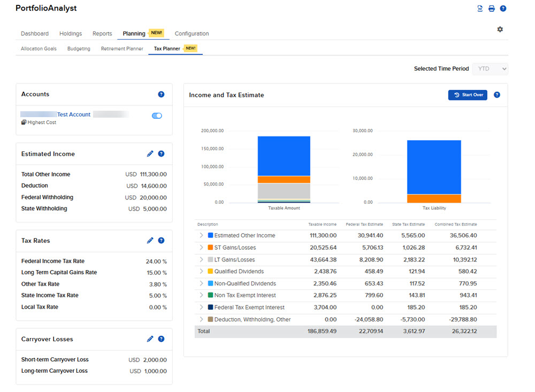Open the Retirement Planner sub-tab
Viewport: 535px width, 392px height.
pyautogui.click(x=122, y=49)
